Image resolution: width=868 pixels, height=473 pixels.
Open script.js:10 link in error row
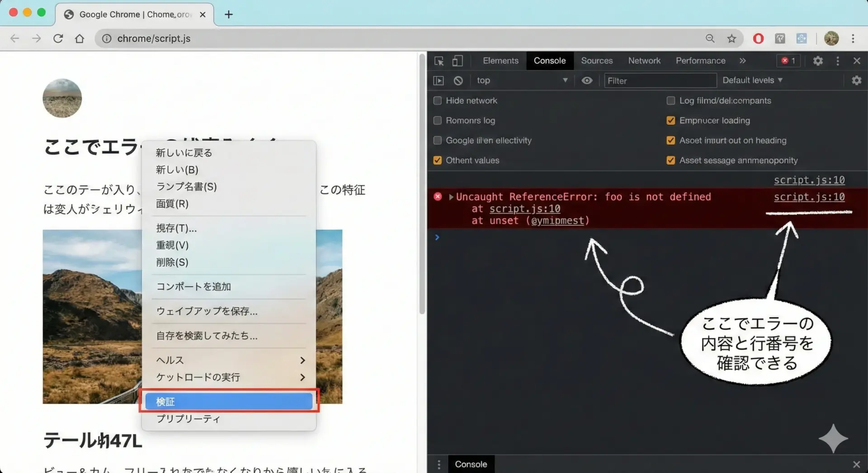(809, 197)
